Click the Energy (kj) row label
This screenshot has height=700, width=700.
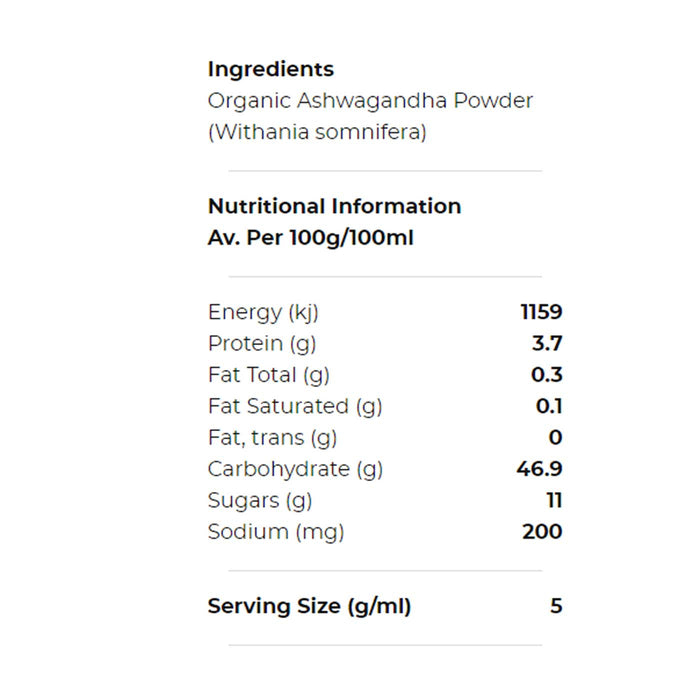[x=263, y=313]
